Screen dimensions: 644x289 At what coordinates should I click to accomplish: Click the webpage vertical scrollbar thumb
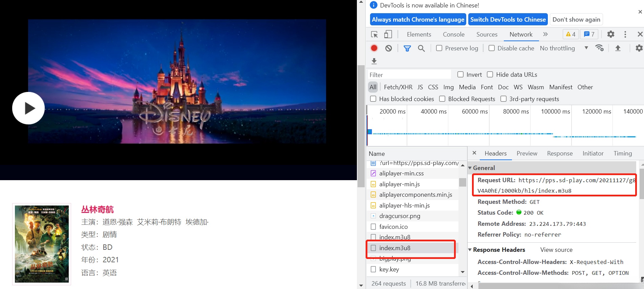[361, 126]
